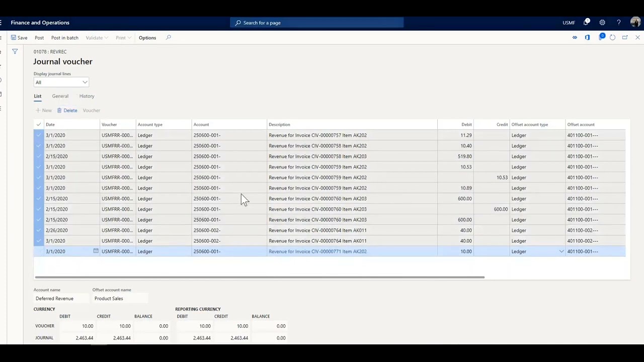The width and height of the screenshot is (644, 362).
Task: Switch to the List tab
Action: [38, 96]
